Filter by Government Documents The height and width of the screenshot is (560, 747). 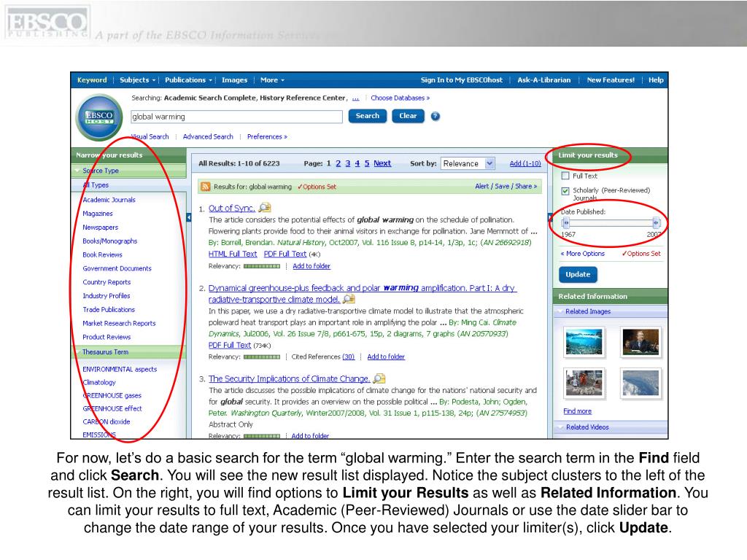pyautogui.click(x=117, y=268)
